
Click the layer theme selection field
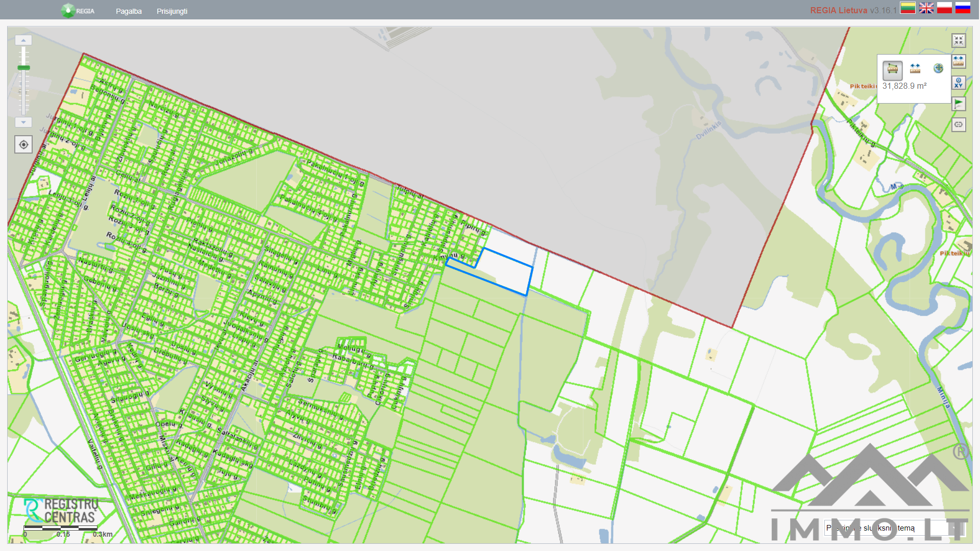(893, 528)
